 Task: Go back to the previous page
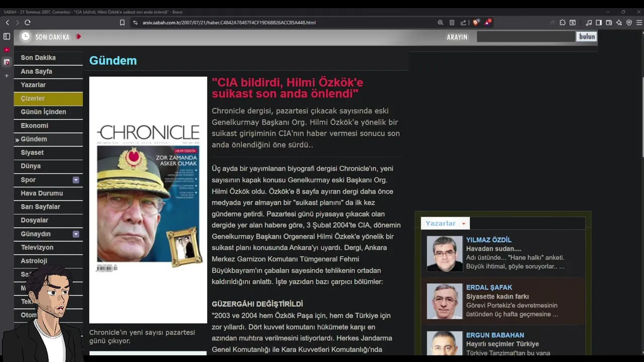click(7, 23)
